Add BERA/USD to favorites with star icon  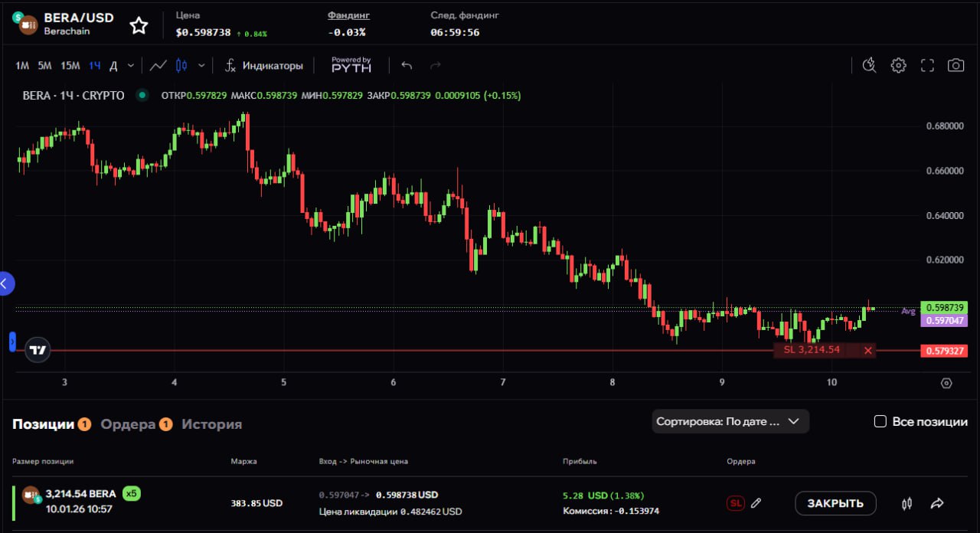tap(139, 26)
